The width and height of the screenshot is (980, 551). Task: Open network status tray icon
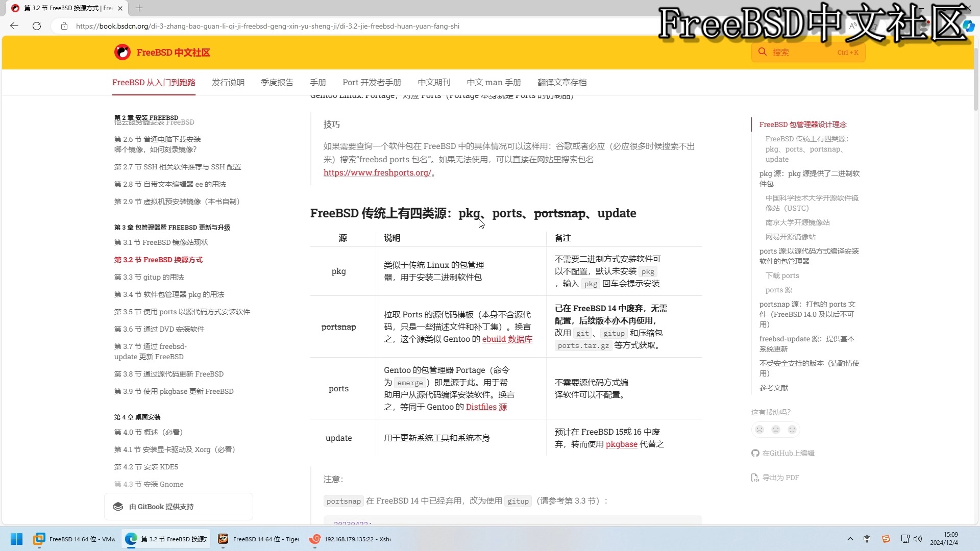pos(905,539)
